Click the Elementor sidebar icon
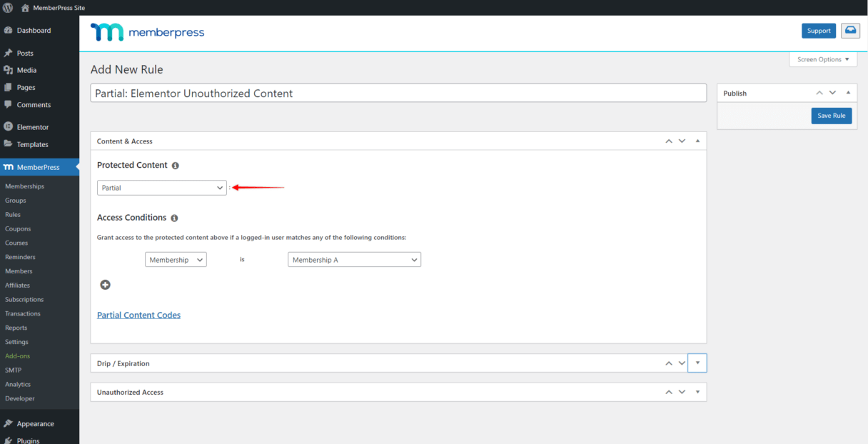Screen dimensions: 868x444 pyautogui.click(x=8, y=127)
